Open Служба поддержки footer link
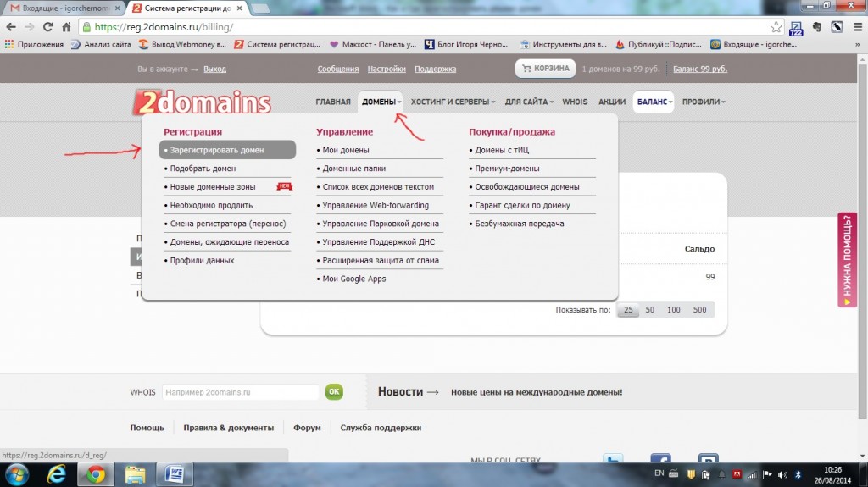 [x=381, y=428]
